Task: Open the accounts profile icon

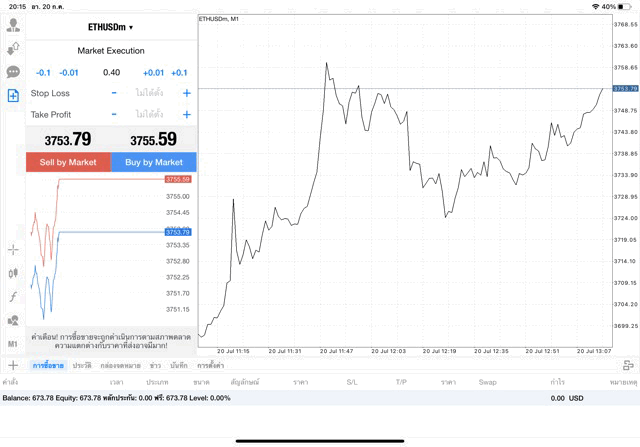Action: pos(13,25)
